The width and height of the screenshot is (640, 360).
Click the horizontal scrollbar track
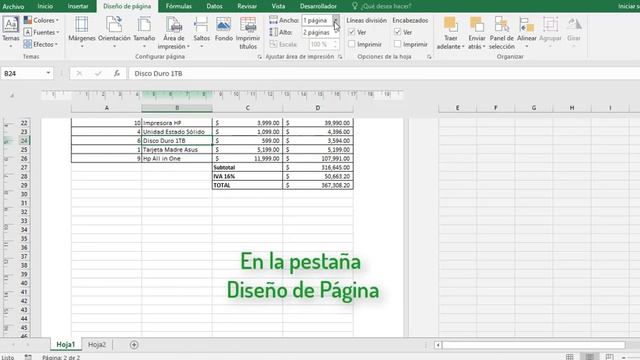point(533,345)
